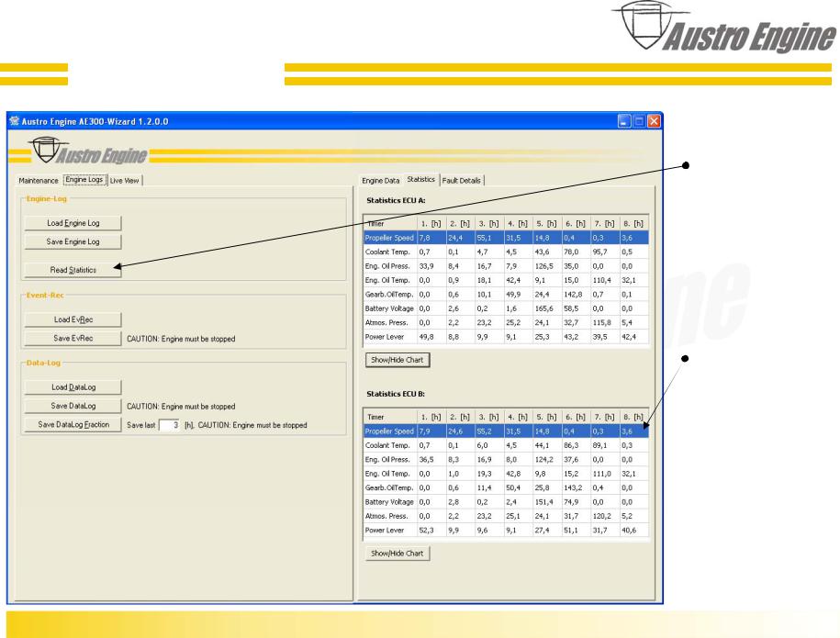Select Power Lever row in ECU A table
Screen dimensions: 840x638
(x=506, y=337)
